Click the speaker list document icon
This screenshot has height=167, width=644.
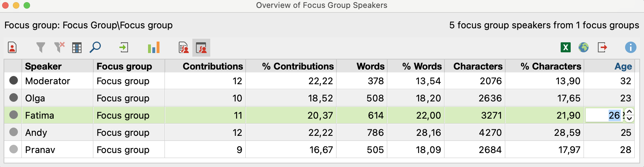183,48
